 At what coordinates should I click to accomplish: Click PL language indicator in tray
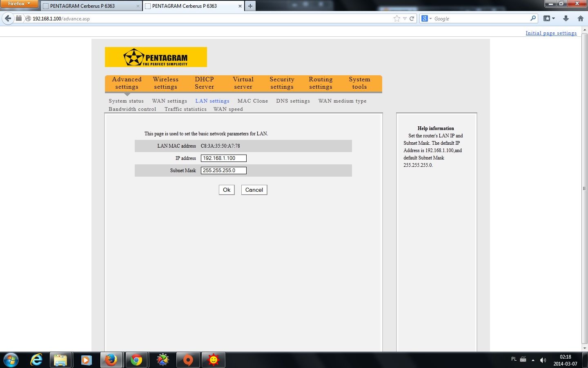[514, 359]
